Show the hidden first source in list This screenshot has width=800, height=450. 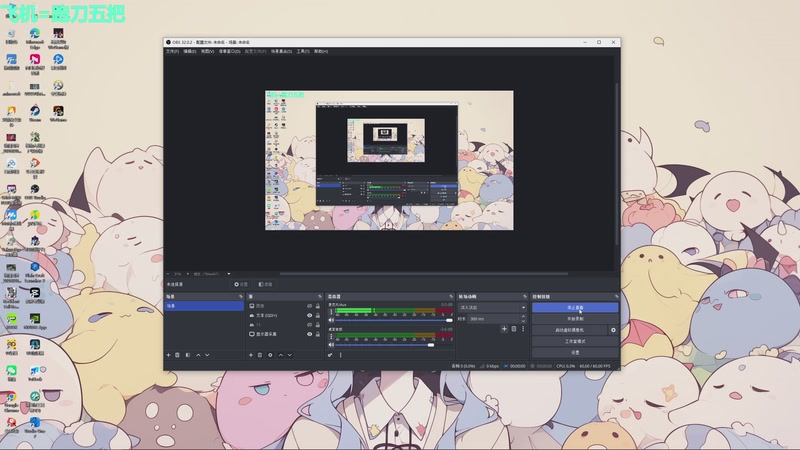click(x=309, y=306)
